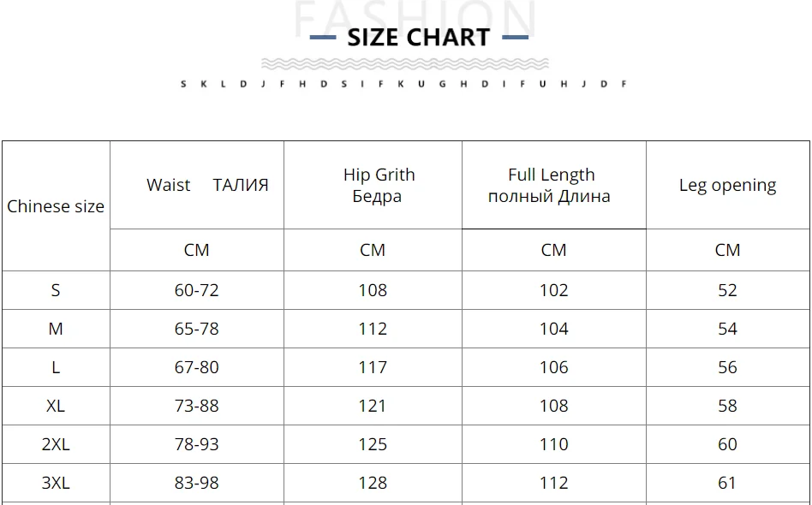Click the wavy line decoration under the title
The image size is (812, 505).
pyautogui.click(x=404, y=64)
